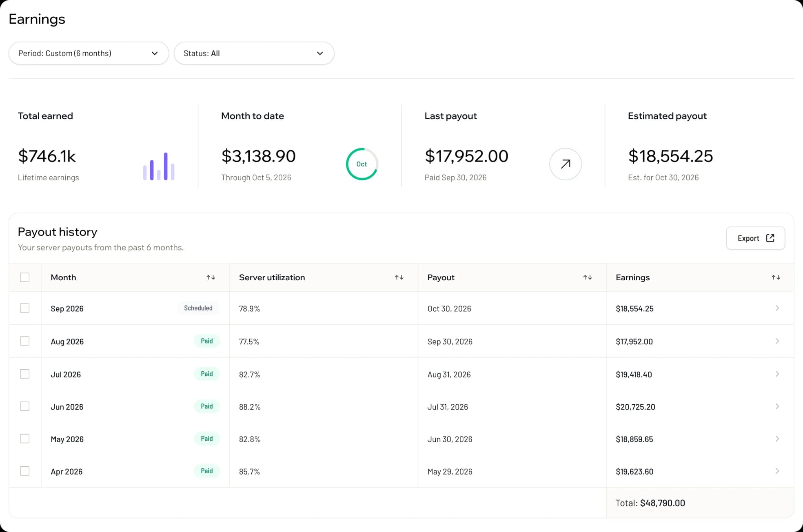Click the $19,623.60 earnings value
Screen dimensions: 803x532
[x=634, y=472]
